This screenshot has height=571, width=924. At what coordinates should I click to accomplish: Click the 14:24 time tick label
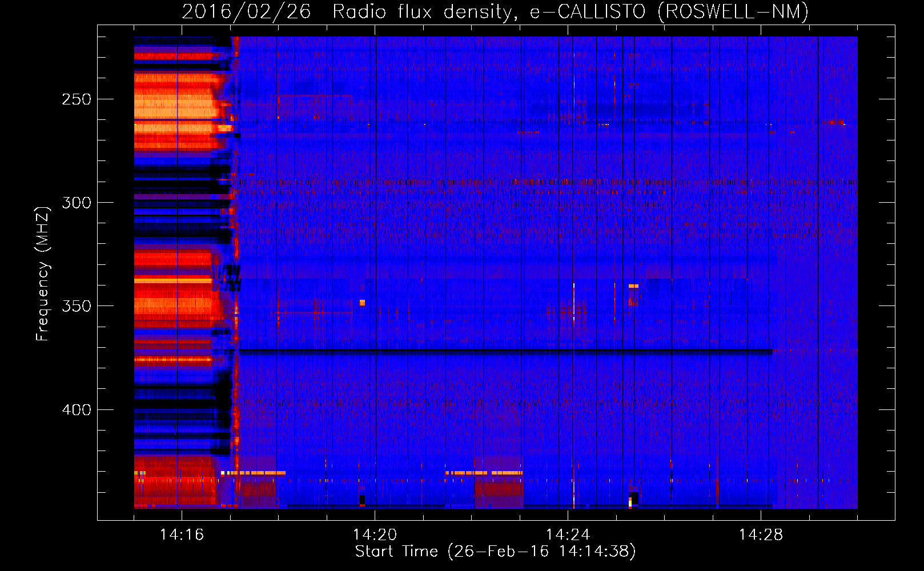(568, 534)
